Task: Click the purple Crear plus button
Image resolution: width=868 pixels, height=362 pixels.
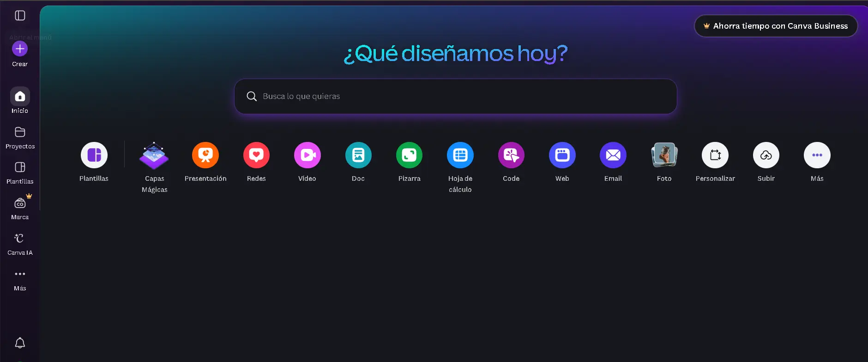Action: coord(20,49)
